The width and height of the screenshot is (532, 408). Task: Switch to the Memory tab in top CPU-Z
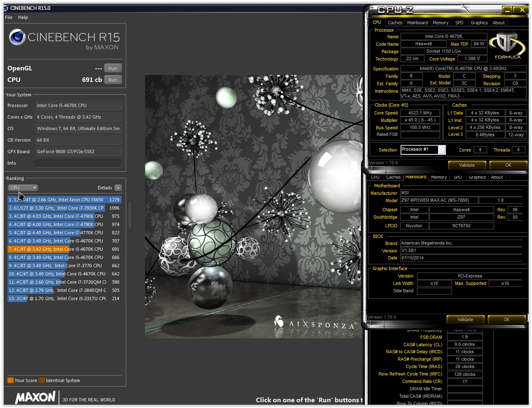pyautogui.click(x=441, y=23)
